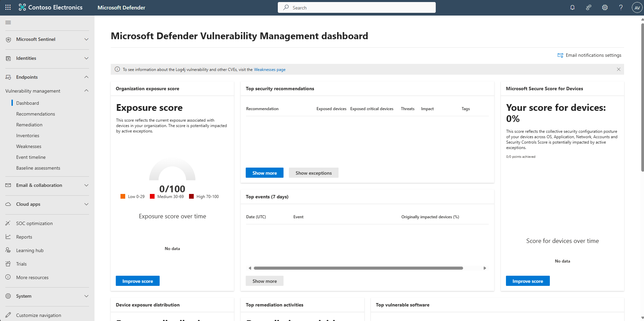
Task: Click Improve score under Exposure score
Action: point(138,281)
